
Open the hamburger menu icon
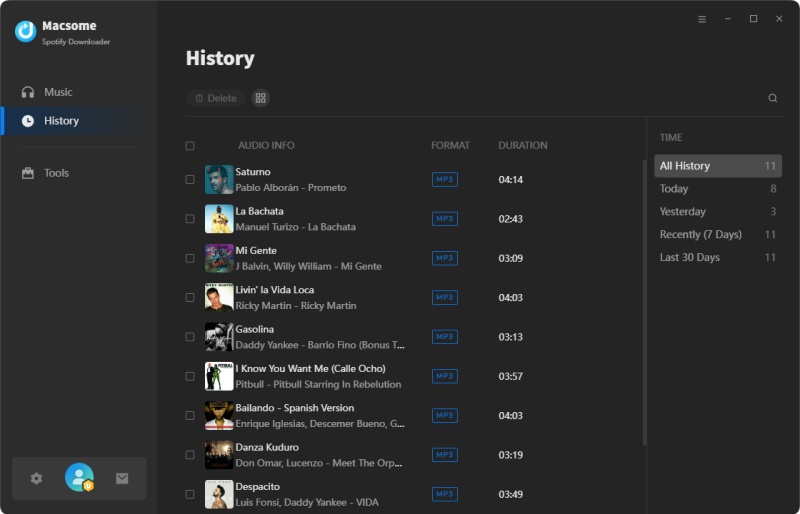click(702, 19)
